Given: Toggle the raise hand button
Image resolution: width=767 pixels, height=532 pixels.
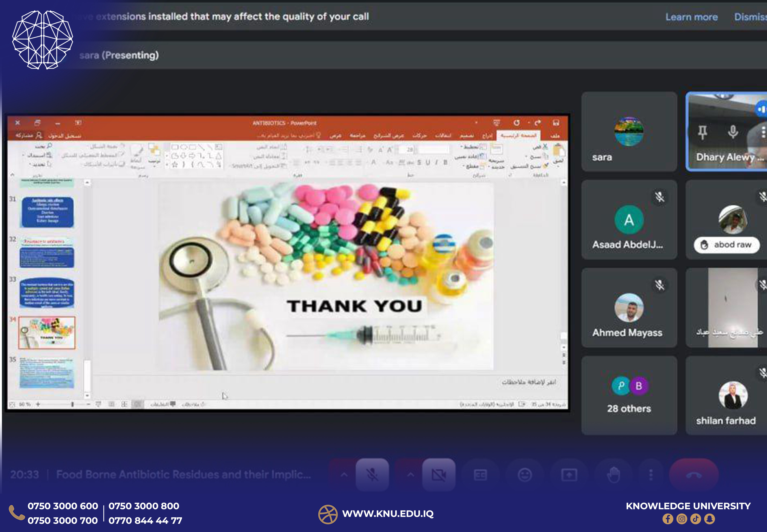Looking at the screenshot, I should [613, 475].
